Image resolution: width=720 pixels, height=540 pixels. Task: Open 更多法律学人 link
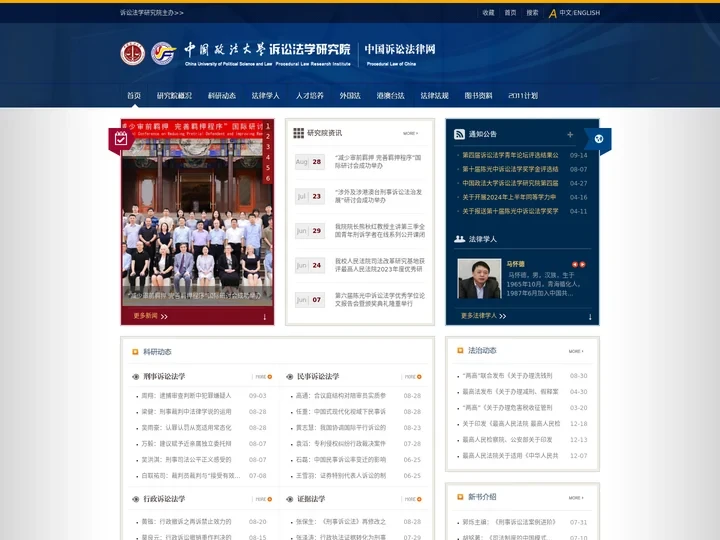click(x=483, y=316)
